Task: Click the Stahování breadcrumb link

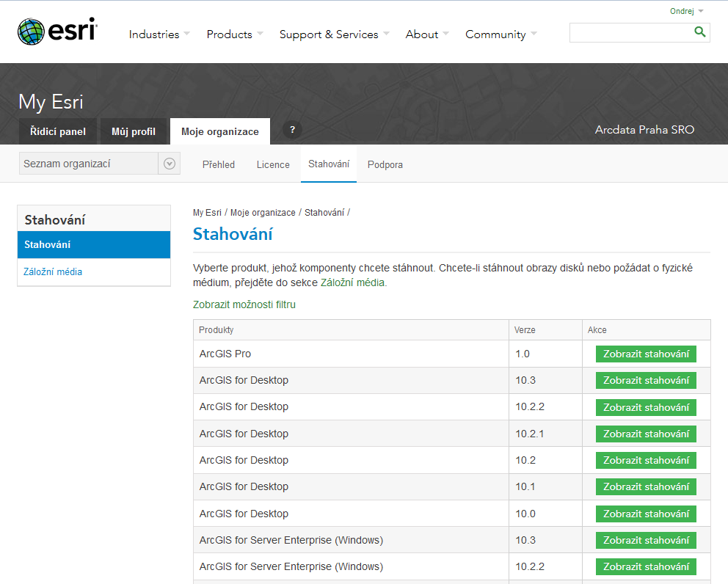Action: (324, 213)
